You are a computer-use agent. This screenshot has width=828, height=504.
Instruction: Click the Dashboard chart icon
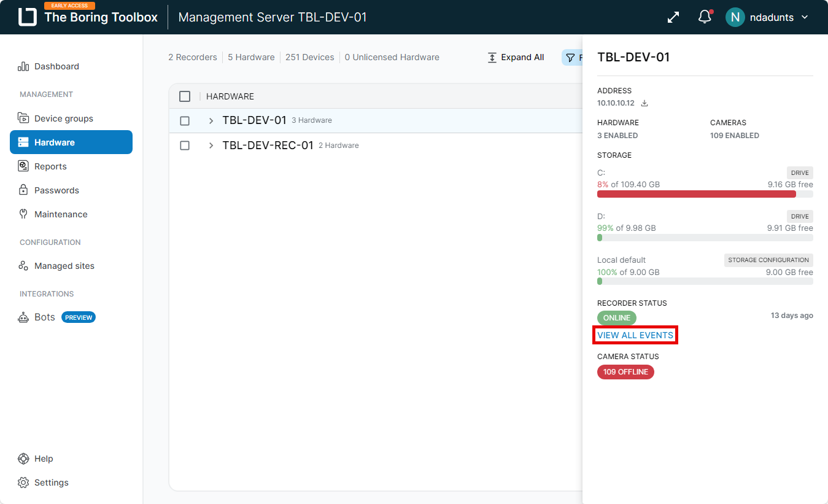(x=23, y=66)
